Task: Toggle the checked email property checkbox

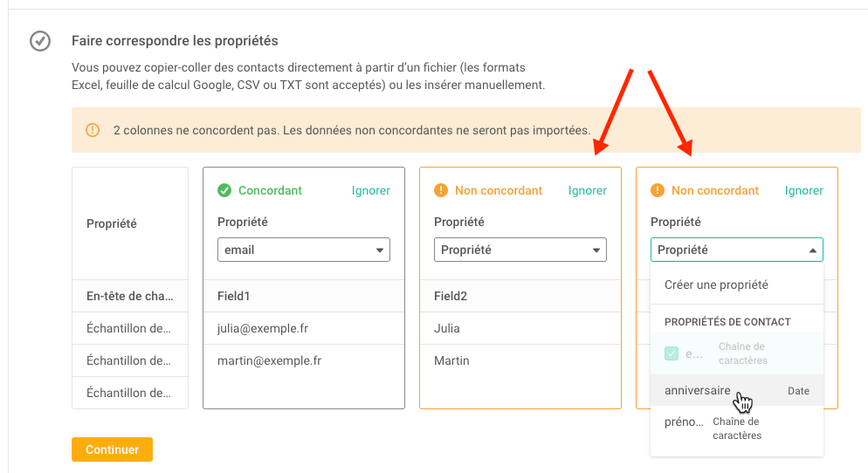Action: coord(672,353)
